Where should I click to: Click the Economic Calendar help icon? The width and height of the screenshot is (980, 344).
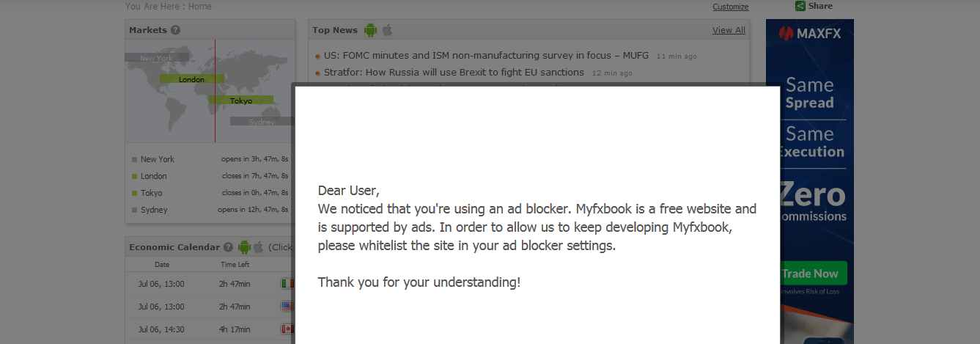(x=229, y=247)
